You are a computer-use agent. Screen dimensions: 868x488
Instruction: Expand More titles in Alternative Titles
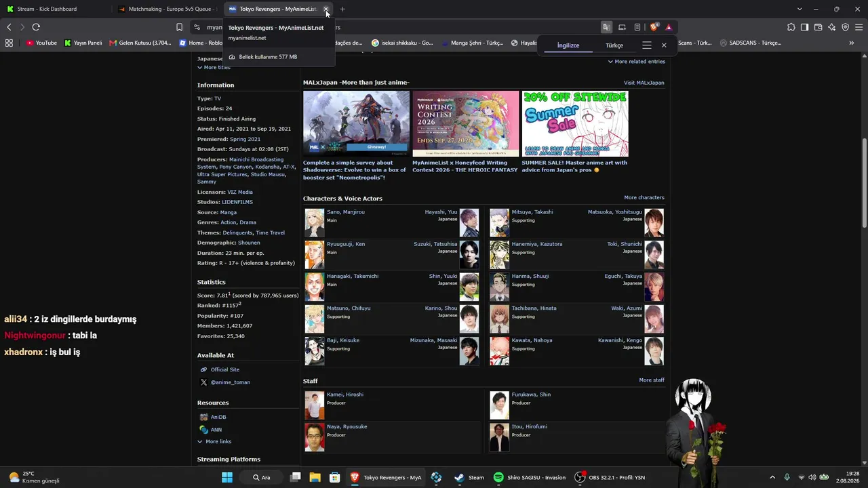click(x=214, y=67)
